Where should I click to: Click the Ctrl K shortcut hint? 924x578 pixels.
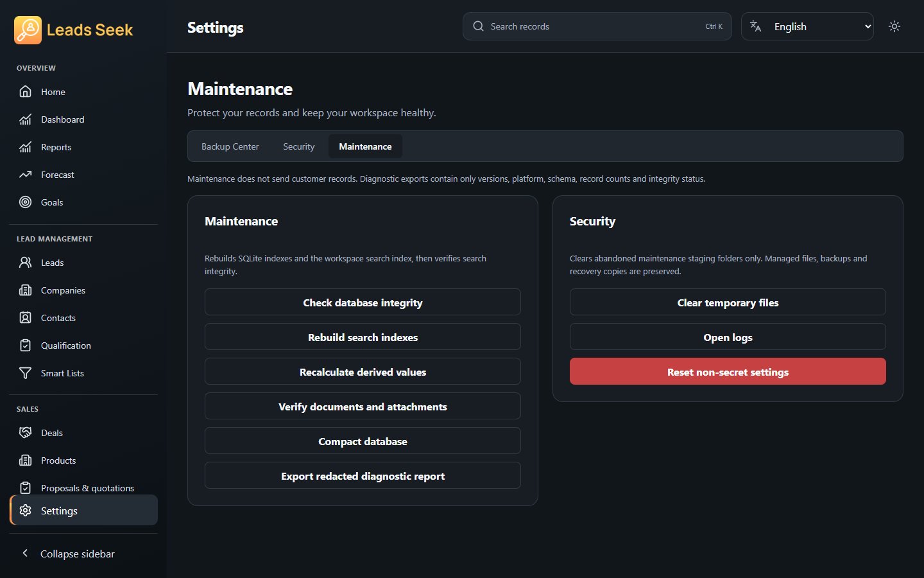pos(714,26)
